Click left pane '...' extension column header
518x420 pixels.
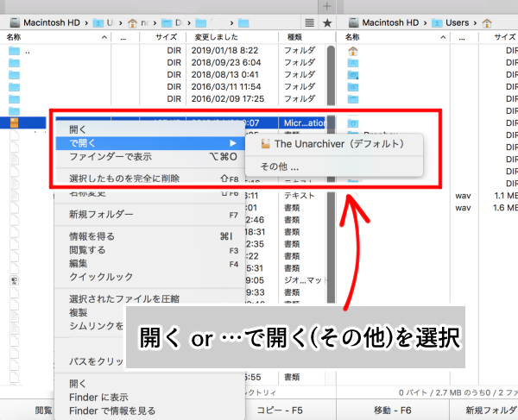(125, 37)
